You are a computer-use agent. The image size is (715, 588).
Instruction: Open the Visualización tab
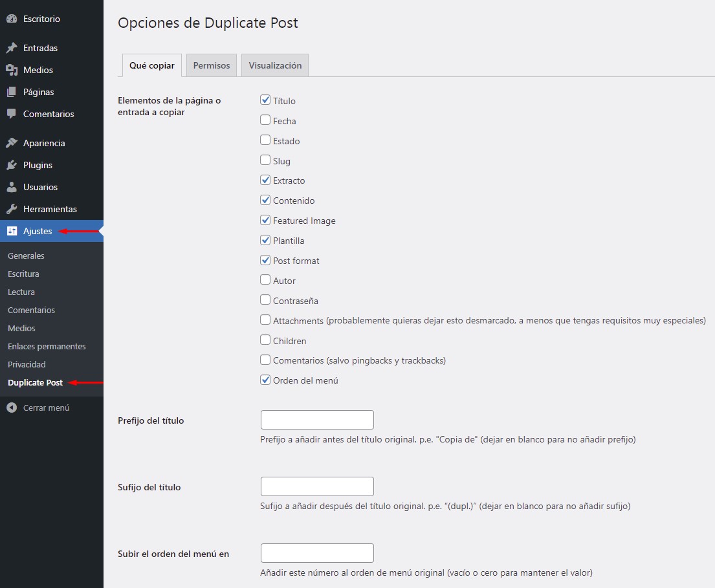(x=275, y=65)
